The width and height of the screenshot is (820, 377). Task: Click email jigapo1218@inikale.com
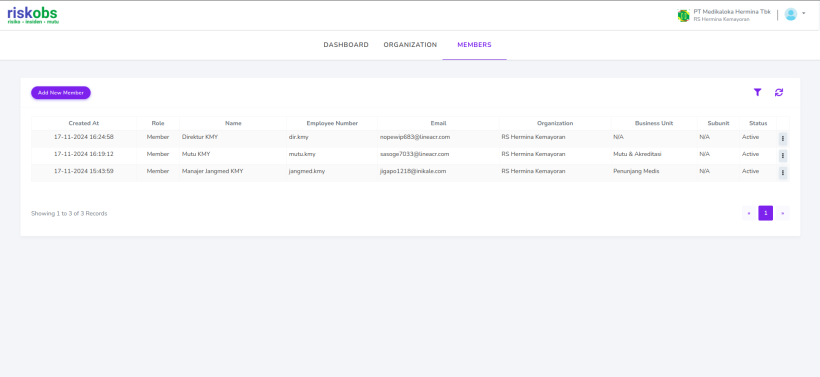tap(413, 171)
